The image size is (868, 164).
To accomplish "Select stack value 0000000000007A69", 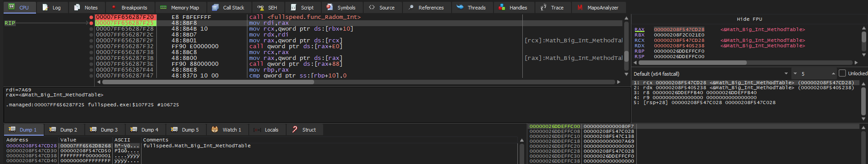I will coord(609,141).
